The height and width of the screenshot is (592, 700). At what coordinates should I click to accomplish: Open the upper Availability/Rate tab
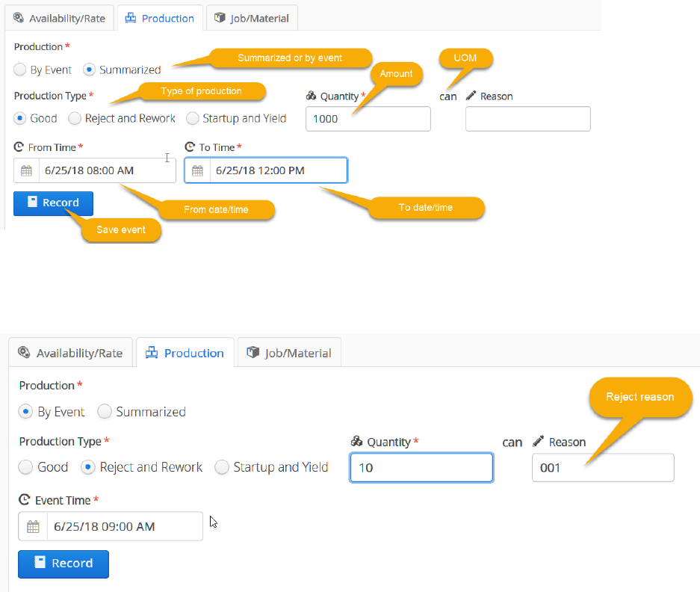pyautogui.click(x=60, y=18)
